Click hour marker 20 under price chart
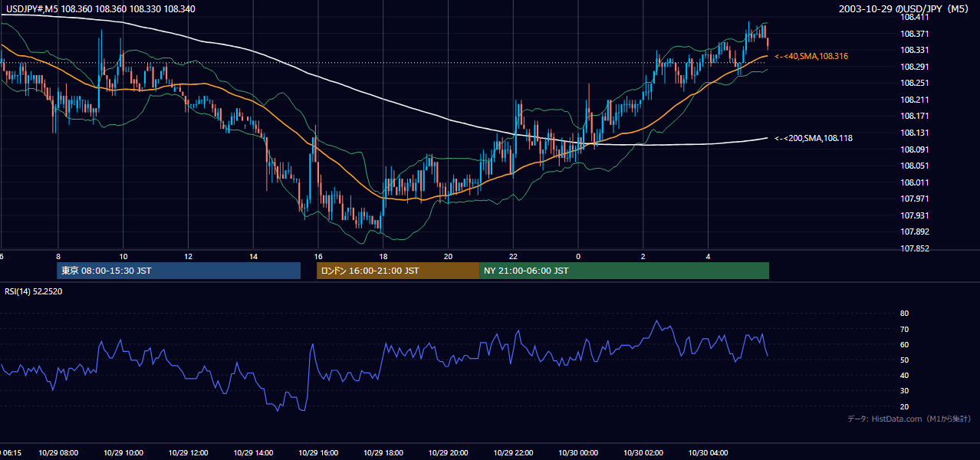This screenshot has width=980, height=460. [x=449, y=257]
